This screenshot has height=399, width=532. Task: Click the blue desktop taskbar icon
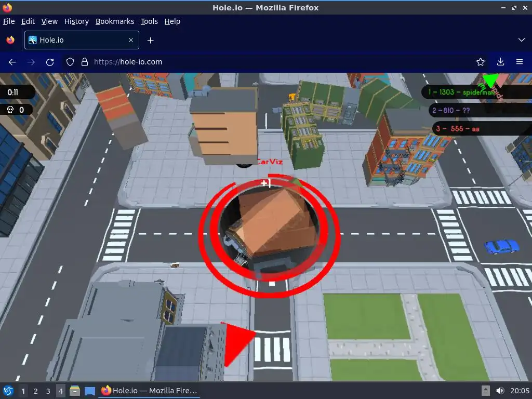pos(90,391)
